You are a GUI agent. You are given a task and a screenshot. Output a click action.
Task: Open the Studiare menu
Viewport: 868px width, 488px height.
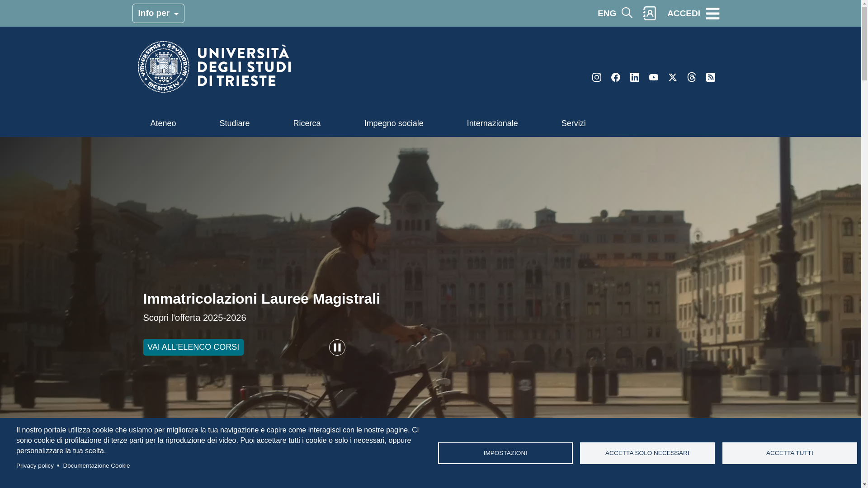235,123
